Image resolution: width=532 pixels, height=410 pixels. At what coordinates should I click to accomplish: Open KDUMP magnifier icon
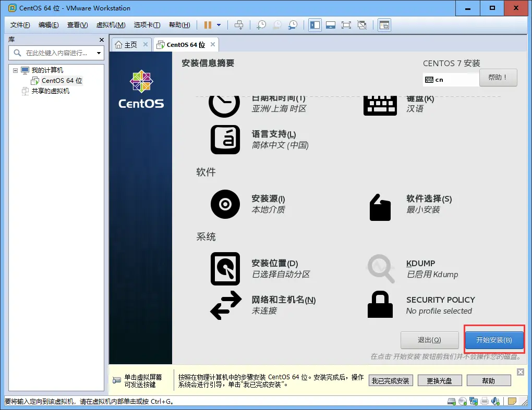tap(381, 269)
